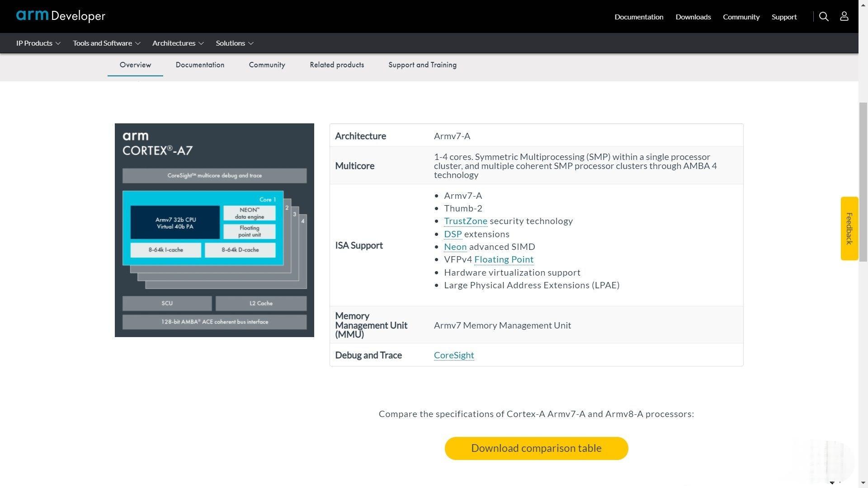Expand the Tools and Software menu
Viewport: 868px width, 488px height.
click(107, 43)
